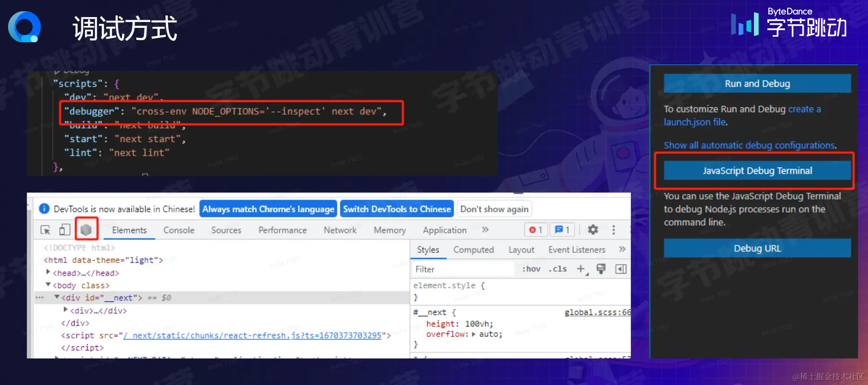Click the styles Filter input field
The image size is (868, 385).
(463, 269)
